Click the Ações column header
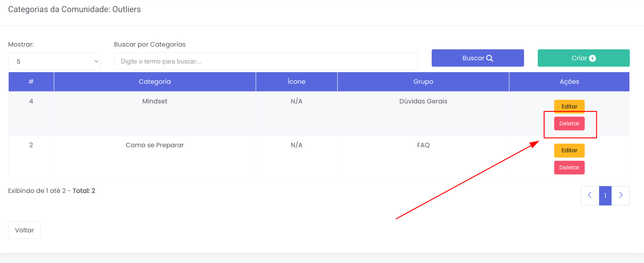 (x=569, y=82)
